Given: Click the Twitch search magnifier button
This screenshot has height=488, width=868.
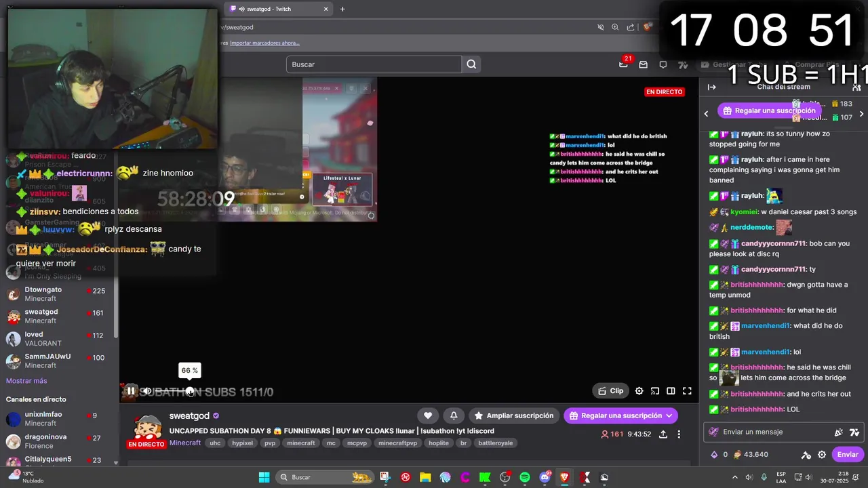Looking at the screenshot, I should (472, 64).
